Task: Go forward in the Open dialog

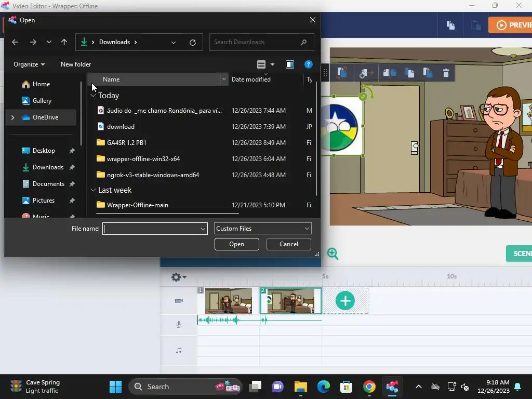Action: click(x=33, y=42)
